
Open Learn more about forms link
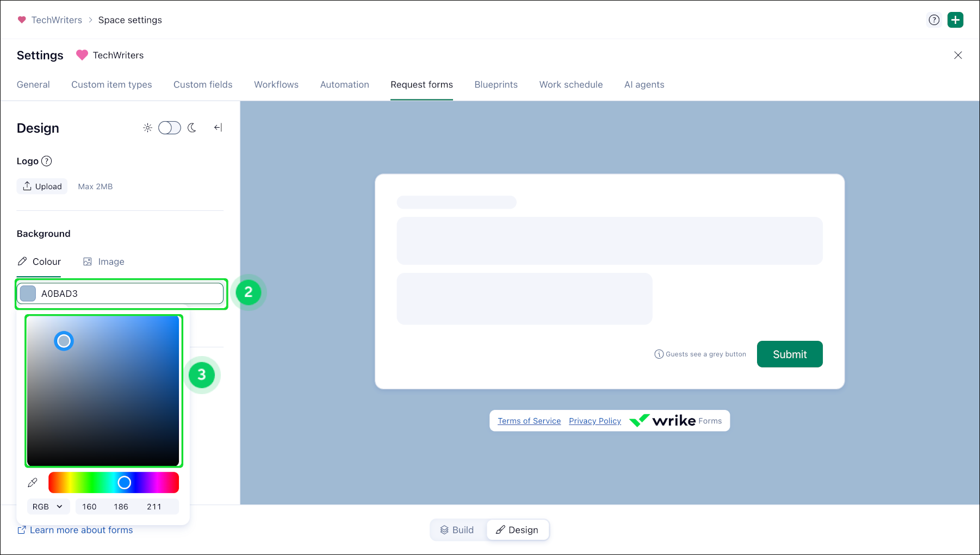pos(75,530)
